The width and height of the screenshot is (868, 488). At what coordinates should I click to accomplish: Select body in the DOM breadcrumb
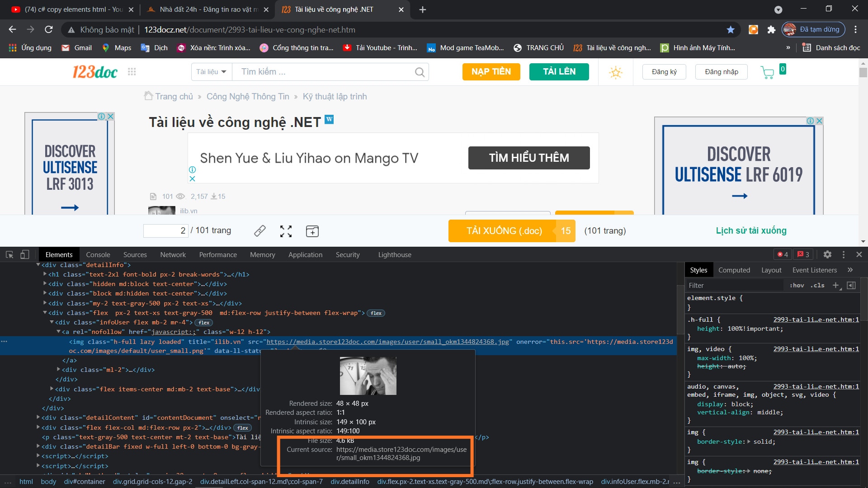pos(48,482)
